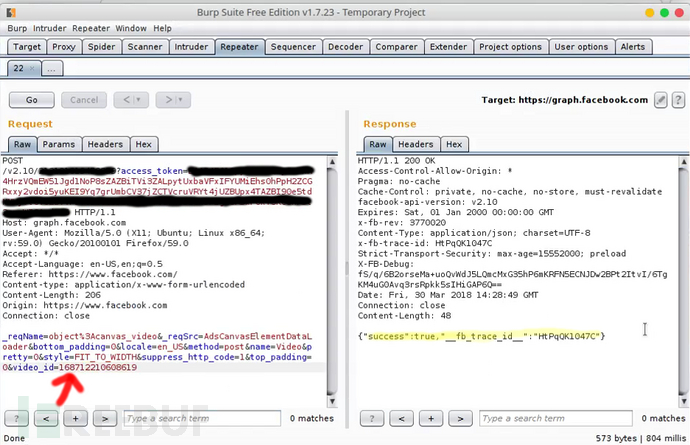Screen dimensions: 690x445
Task: Switch to the Intruder tool tab
Action: coord(191,47)
